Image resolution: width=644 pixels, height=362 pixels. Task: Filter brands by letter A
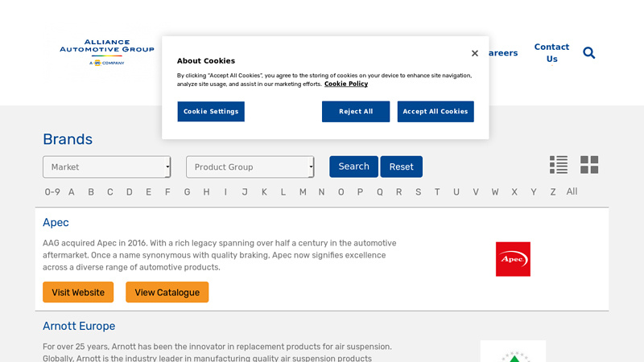(72, 192)
